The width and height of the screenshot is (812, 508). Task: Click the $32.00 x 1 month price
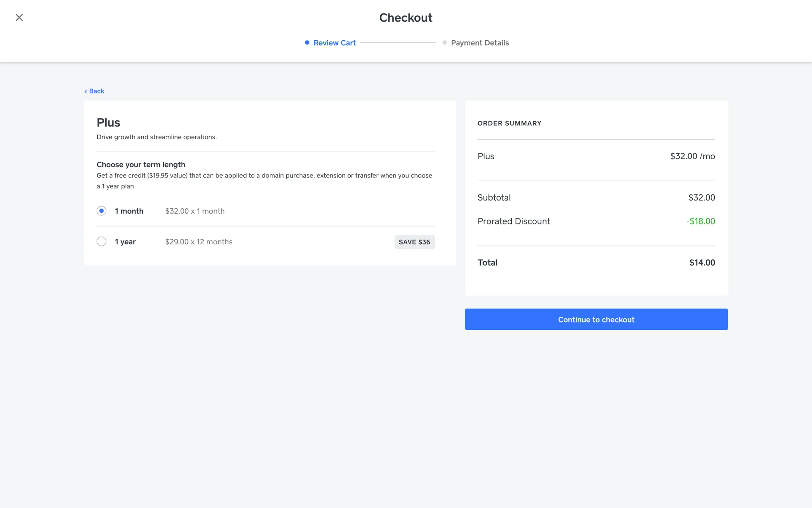tap(195, 211)
